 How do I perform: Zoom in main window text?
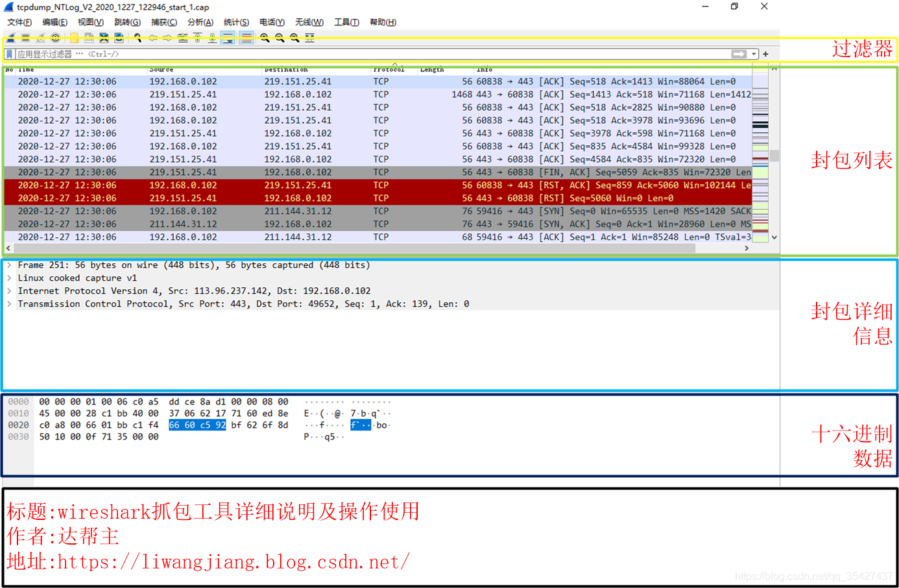(x=265, y=38)
